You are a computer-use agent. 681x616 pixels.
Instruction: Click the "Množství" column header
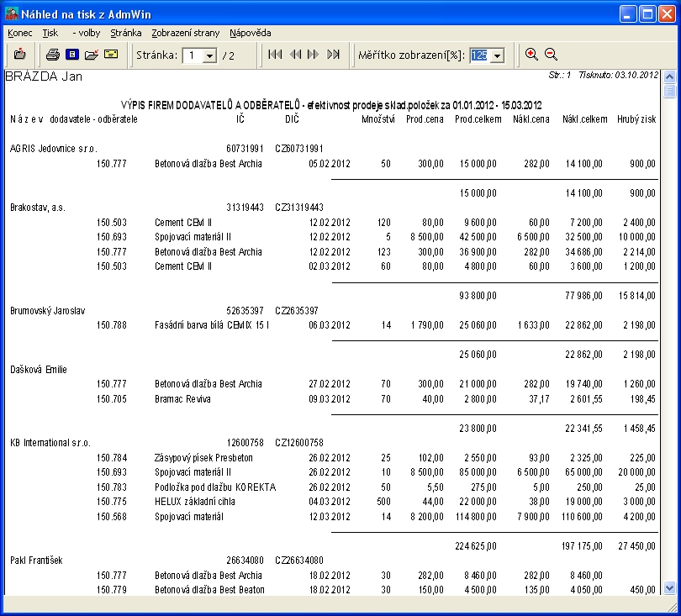(377, 119)
